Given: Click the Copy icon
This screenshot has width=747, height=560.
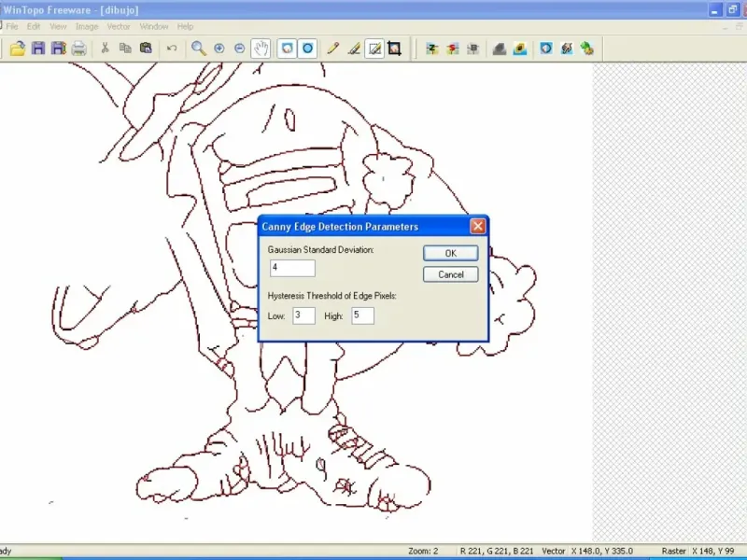Looking at the screenshot, I should [x=125, y=49].
